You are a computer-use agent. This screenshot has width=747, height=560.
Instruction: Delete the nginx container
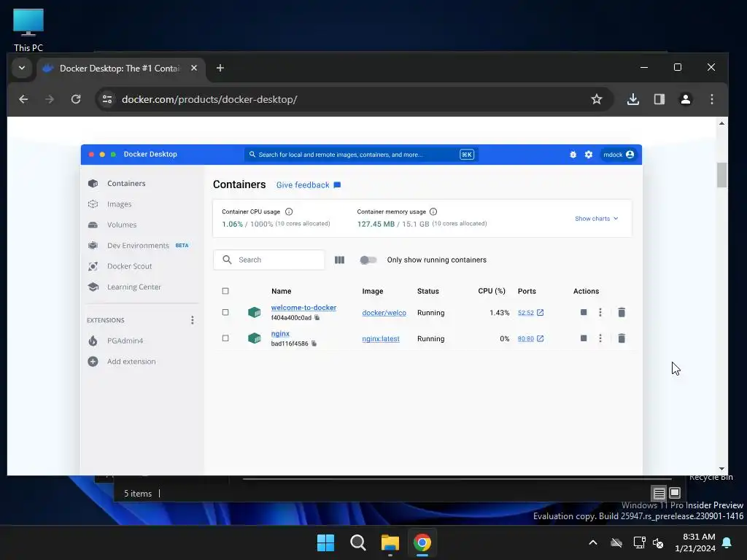(x=622, y=338)
